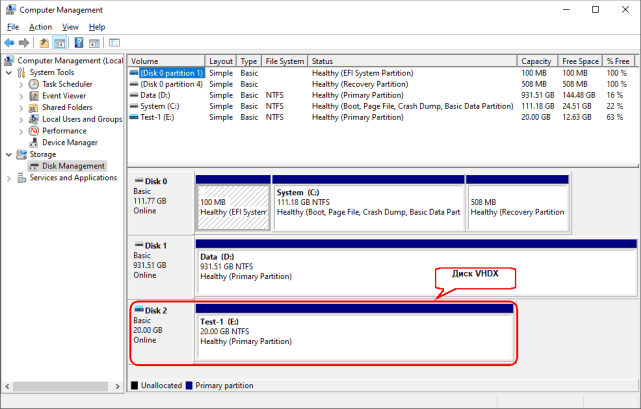Image resolution: width=641 pixels, height=409 pixels.
Task: Collapse the Storage tree node
Action: (x=9, y=155)
